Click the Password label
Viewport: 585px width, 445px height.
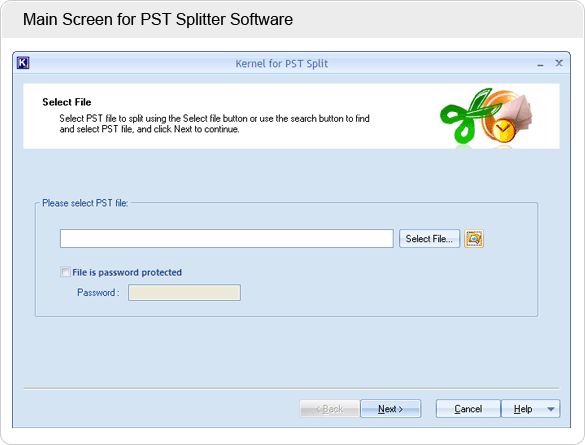(98, 292)
